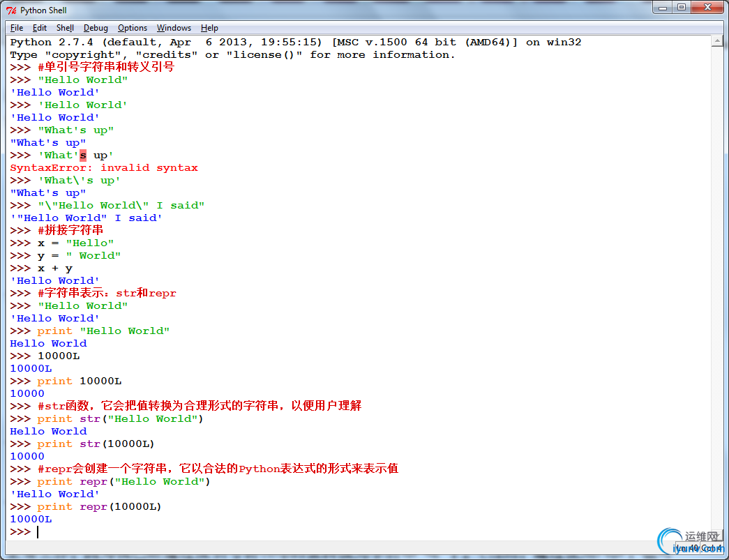Screen dimensions: 729x560
Task: Open the Debug menu
Action: tap(96, 28)
